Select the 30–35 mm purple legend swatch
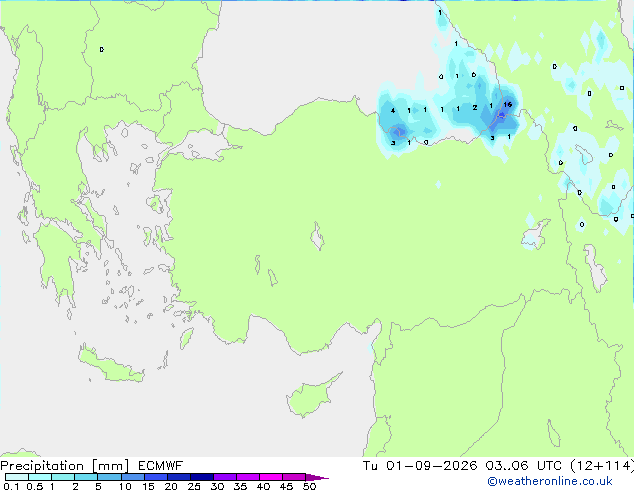This screenshot has width=634, height=490. [x=224, y=477]
